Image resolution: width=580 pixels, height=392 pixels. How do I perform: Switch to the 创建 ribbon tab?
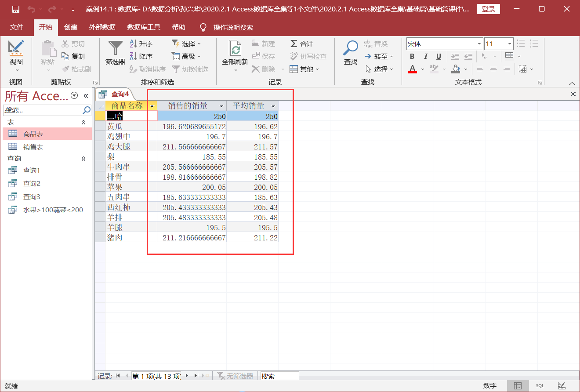point(70,27)
